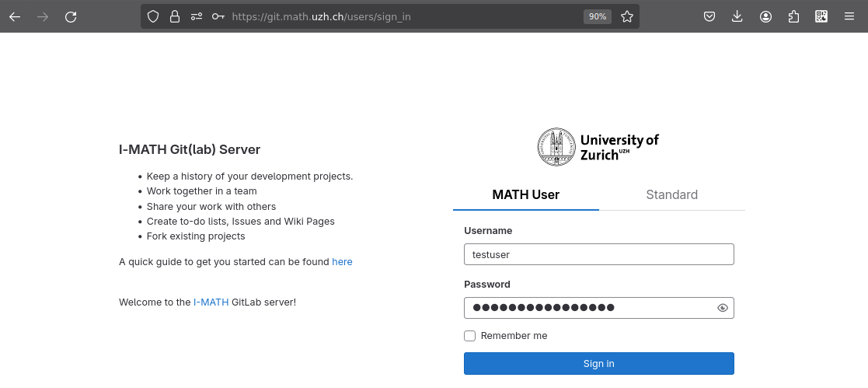
Task: Enable the Remember me checkbox
Action: point(470,336)
